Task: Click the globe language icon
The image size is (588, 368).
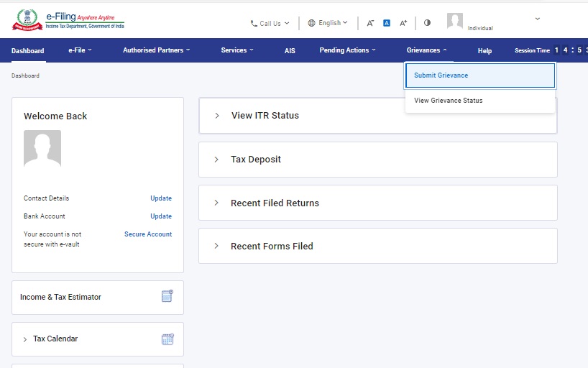Action: 312,23
